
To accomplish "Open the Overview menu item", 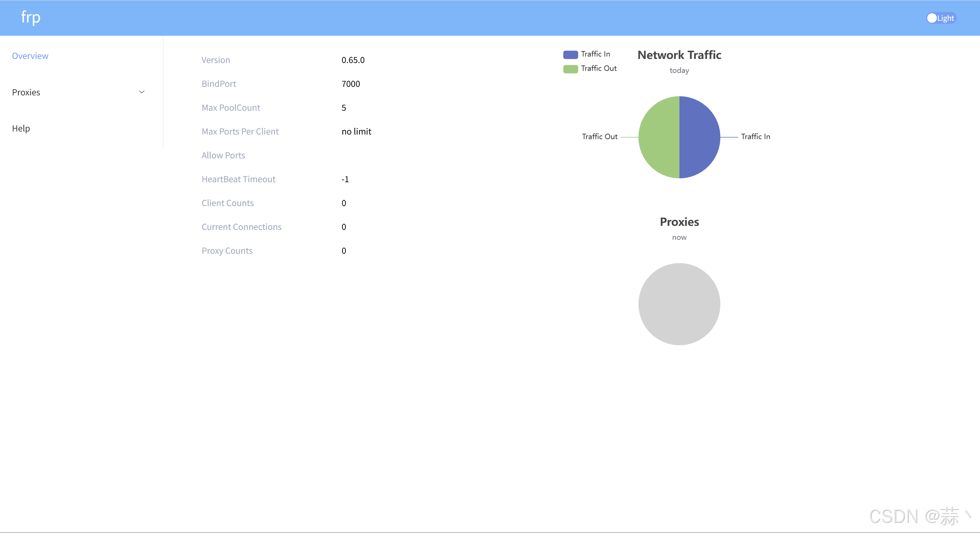I will click(30, 56).
